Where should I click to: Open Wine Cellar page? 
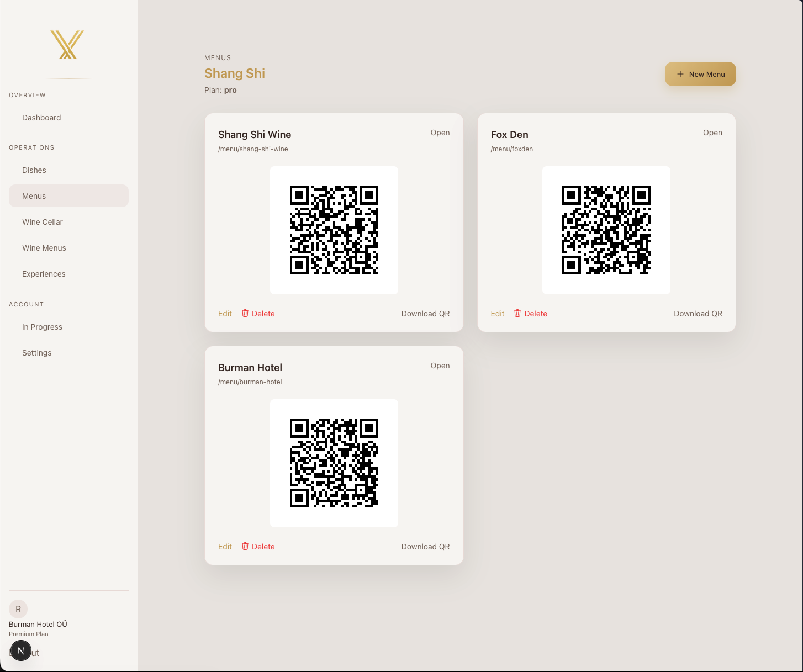68,222
